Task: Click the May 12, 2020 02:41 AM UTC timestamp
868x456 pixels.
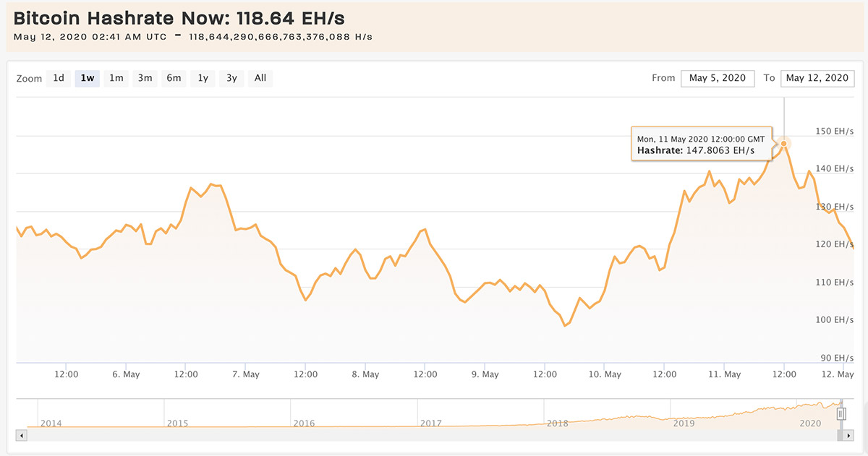Action: (90, 37)
